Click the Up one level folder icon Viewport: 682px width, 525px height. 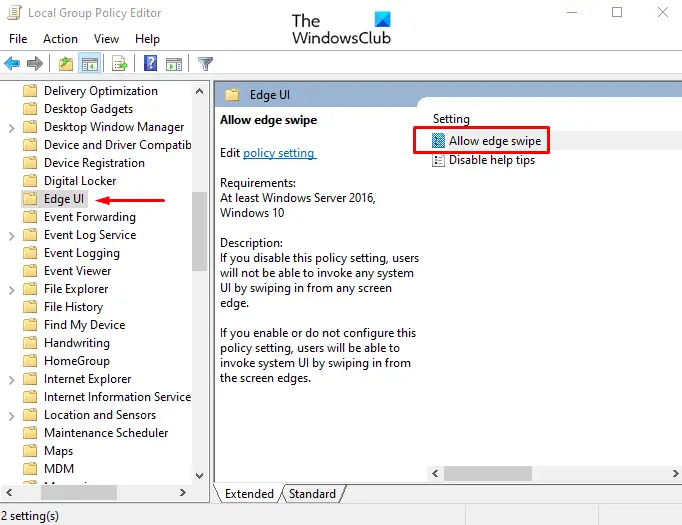66,64
